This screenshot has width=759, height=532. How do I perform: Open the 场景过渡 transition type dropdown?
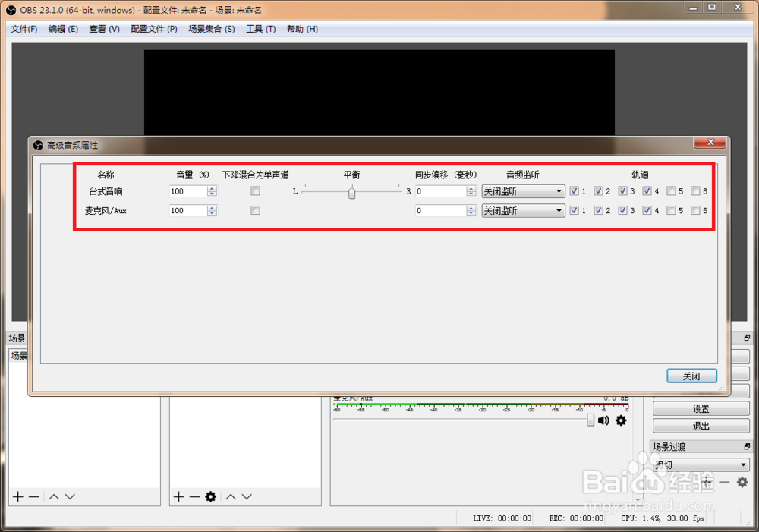point(701,464)
